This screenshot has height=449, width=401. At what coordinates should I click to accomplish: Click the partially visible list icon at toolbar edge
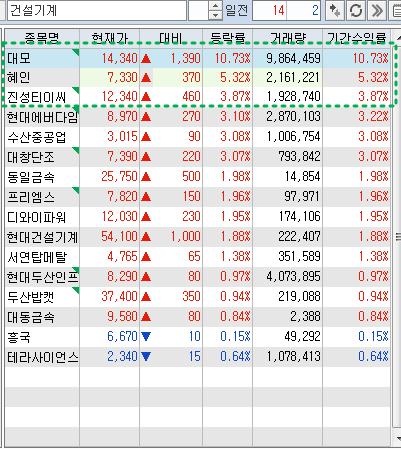click(396, 11)
